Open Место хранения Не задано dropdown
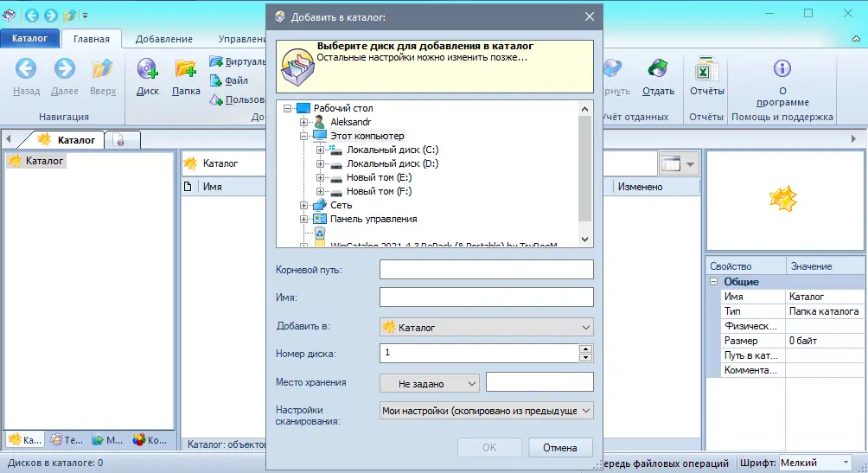The height and width of the screenshot is (473, 868). 430,383
